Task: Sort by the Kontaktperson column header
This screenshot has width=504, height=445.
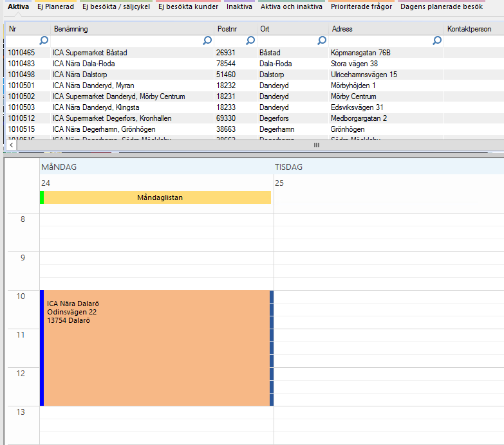Action: [x=474, y=29]
